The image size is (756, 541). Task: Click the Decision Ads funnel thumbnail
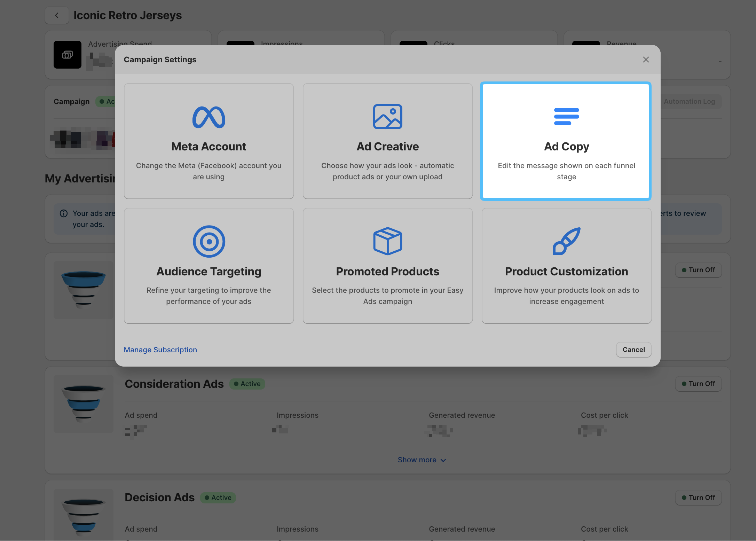click(x=84, y=515)
